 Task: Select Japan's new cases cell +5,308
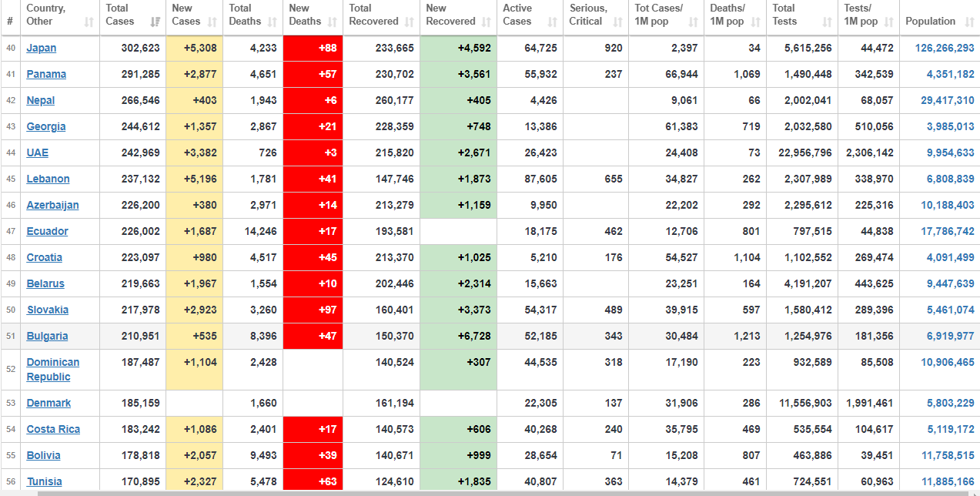[194, 48]
